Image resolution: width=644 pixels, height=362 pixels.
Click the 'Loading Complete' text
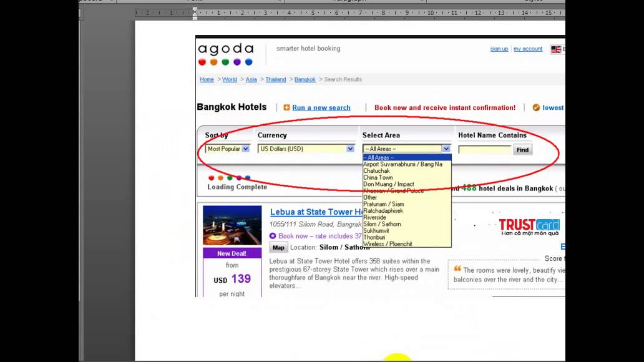coord(237,187)
